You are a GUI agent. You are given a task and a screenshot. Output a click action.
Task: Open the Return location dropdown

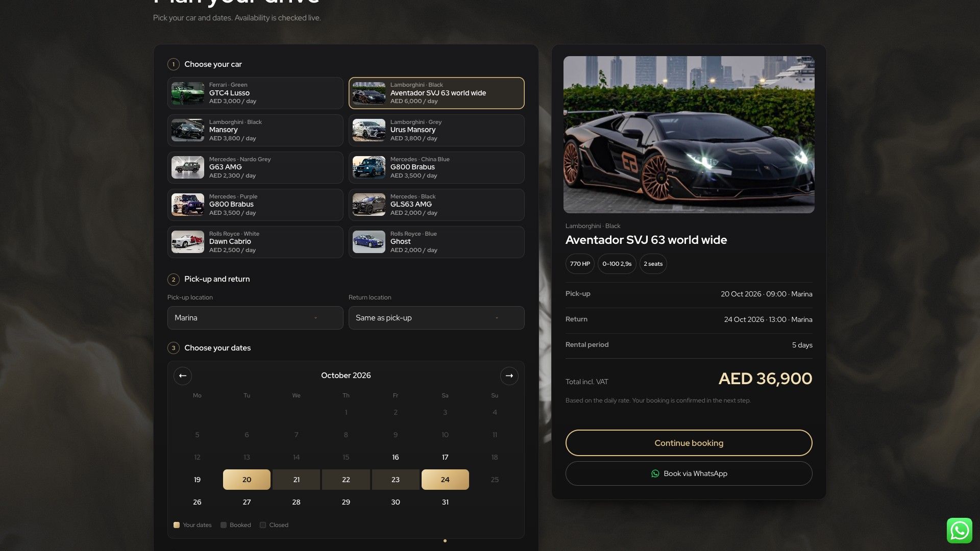436,318
